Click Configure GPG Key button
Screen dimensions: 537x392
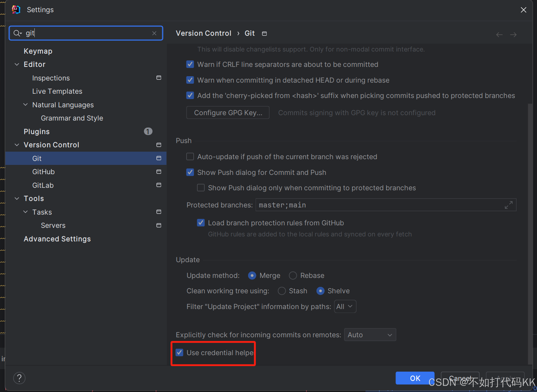(x=228, y=113)
